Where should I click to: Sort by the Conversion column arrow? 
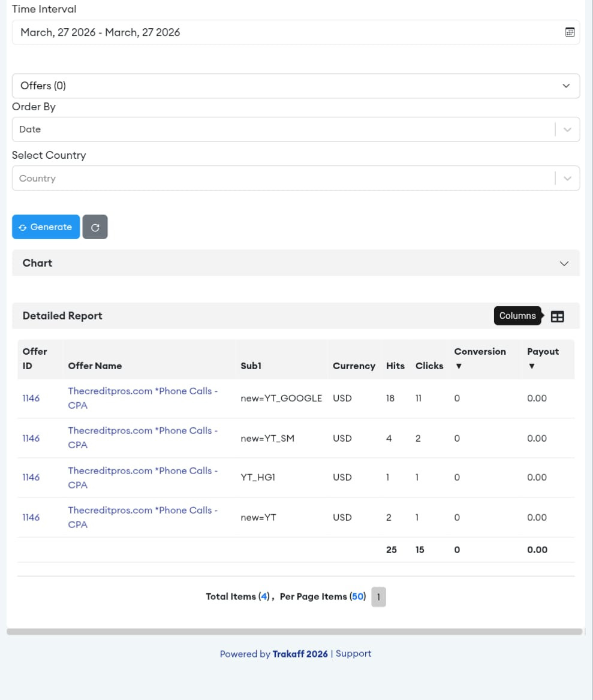[458, 366]
